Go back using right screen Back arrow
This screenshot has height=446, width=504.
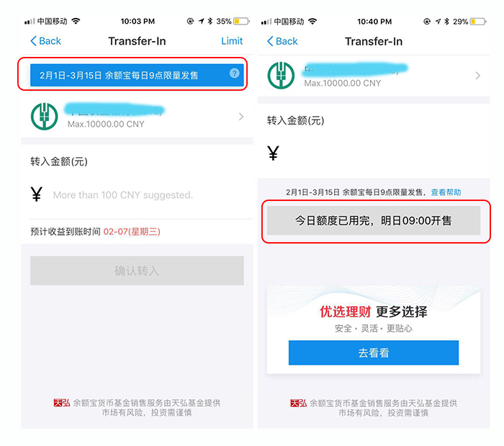click(x=282, y=41)
